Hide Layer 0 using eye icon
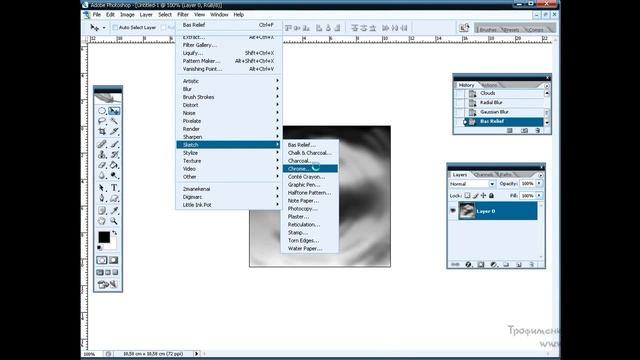This screenshot has height=360, width=640. (453, 211)
